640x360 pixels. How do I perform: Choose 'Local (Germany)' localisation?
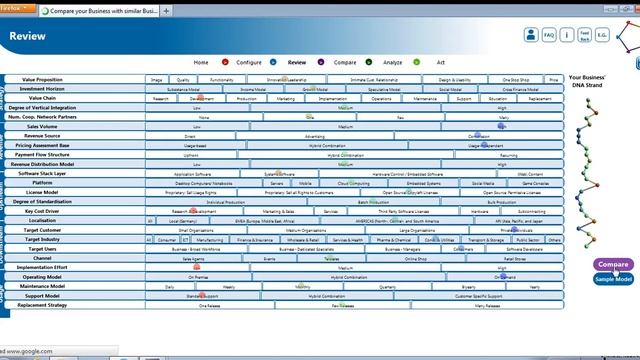[183, 221]
